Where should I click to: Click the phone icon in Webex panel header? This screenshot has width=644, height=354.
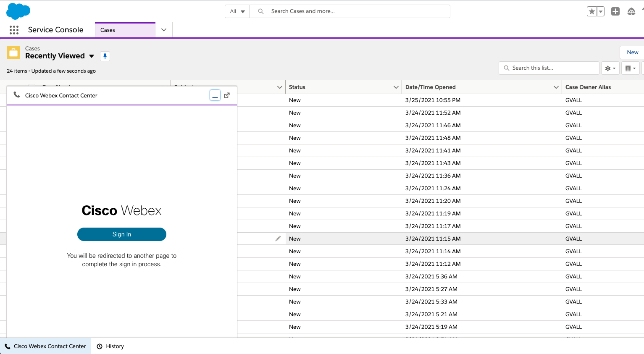click(17, 95)
